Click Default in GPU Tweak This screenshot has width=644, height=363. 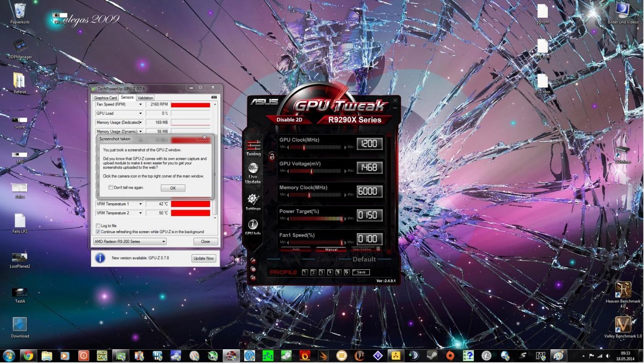click(364, 259)
